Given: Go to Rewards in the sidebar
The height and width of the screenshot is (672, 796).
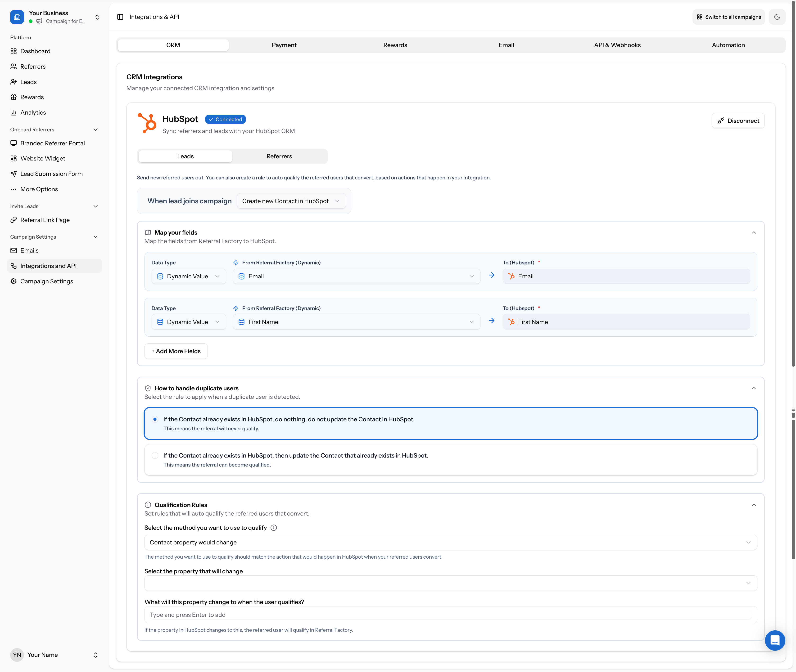Looking at the screenshot, I should pyautogui.click(x=32, y=97).
